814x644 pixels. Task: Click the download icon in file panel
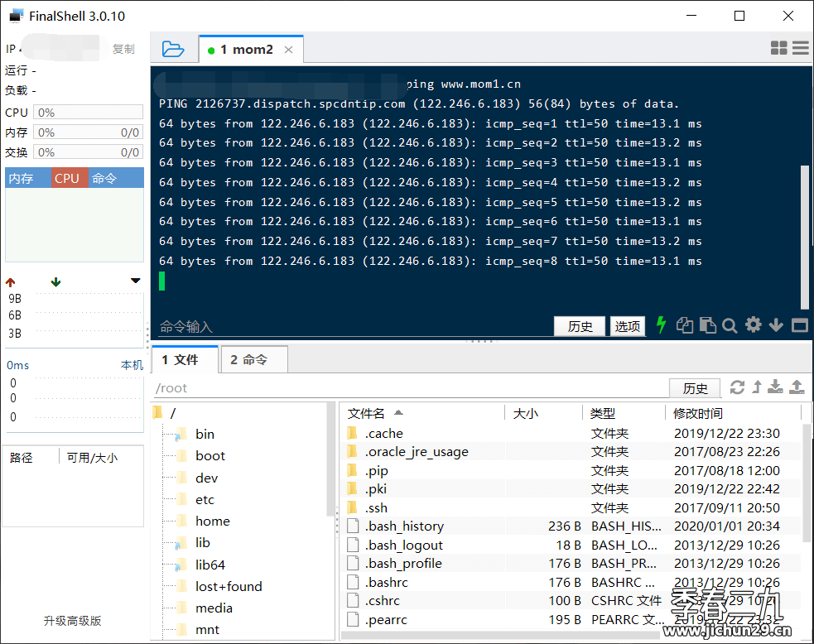[x=776, y=387]
